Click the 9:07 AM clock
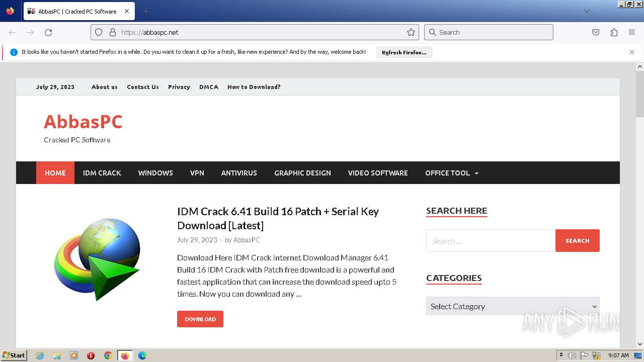 click(618, 355)
